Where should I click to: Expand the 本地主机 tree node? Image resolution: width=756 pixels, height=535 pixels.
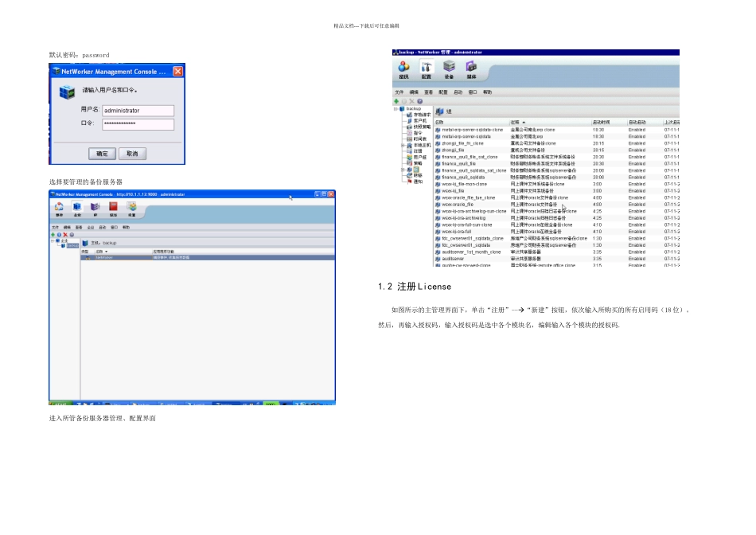[403, 145]
